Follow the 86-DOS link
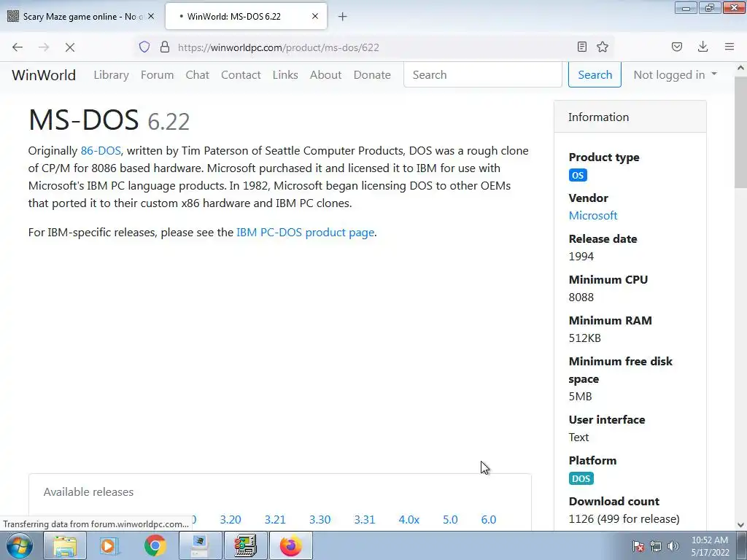747x560 pixels. coord(101,150)
